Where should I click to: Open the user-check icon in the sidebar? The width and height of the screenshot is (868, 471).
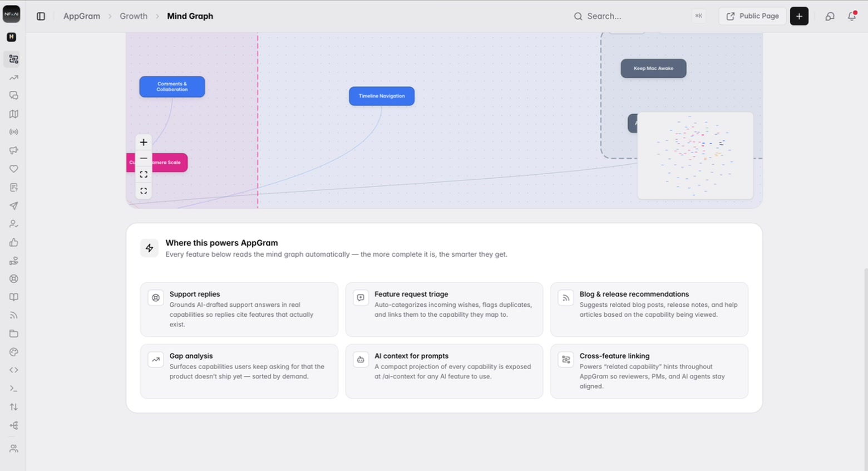pyautogui.click(x=13, y=224)
